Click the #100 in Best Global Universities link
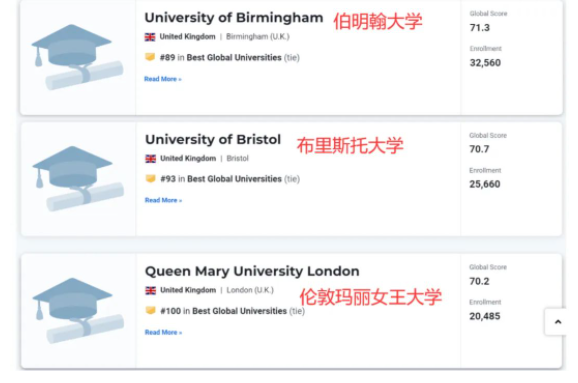The height and width of the screenshot is (383, 578). click(x=224, y=311)
